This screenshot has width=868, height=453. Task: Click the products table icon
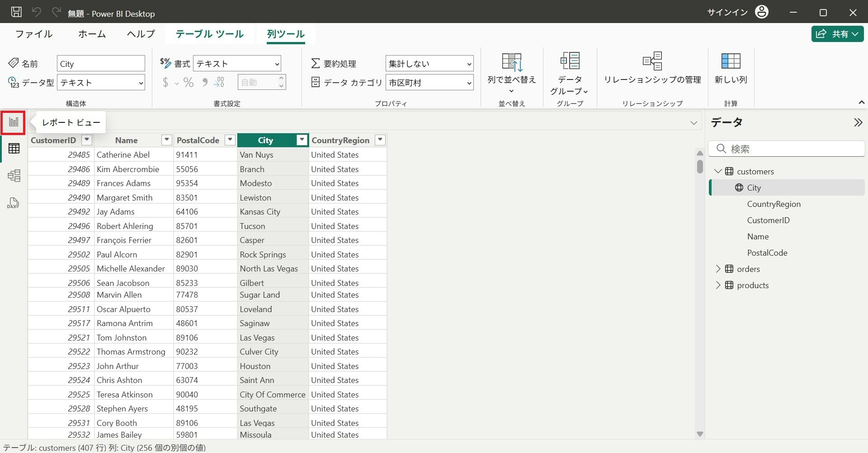[x=729, y=285]
